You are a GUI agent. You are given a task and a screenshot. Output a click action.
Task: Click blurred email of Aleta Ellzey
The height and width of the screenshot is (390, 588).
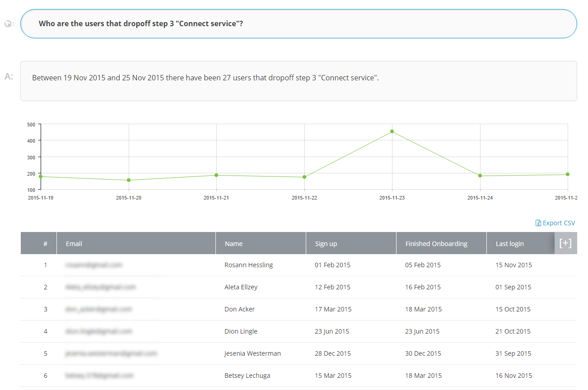[100, 287]
